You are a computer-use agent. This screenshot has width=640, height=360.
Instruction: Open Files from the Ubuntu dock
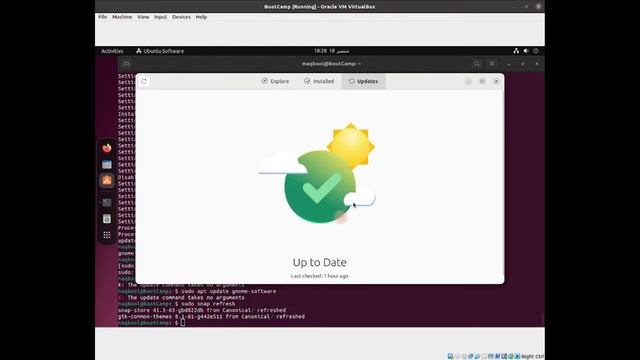point(107,164)
